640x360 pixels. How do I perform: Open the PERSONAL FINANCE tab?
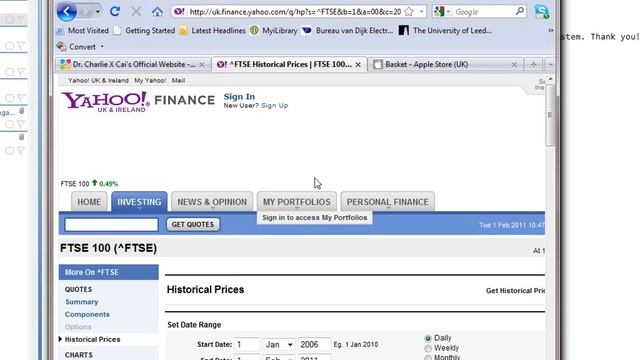(x=387, y=202)
